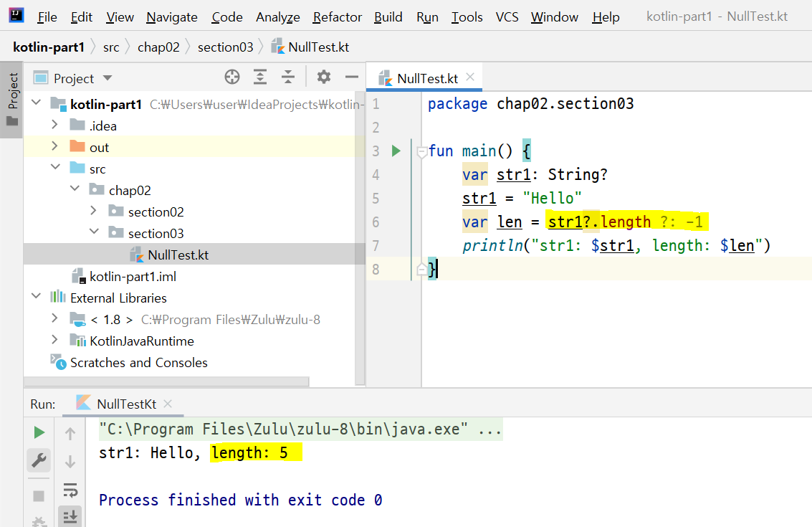This screenshot has height=527, width=812.
Task: Open the Help menu
Action: point(606,17)
